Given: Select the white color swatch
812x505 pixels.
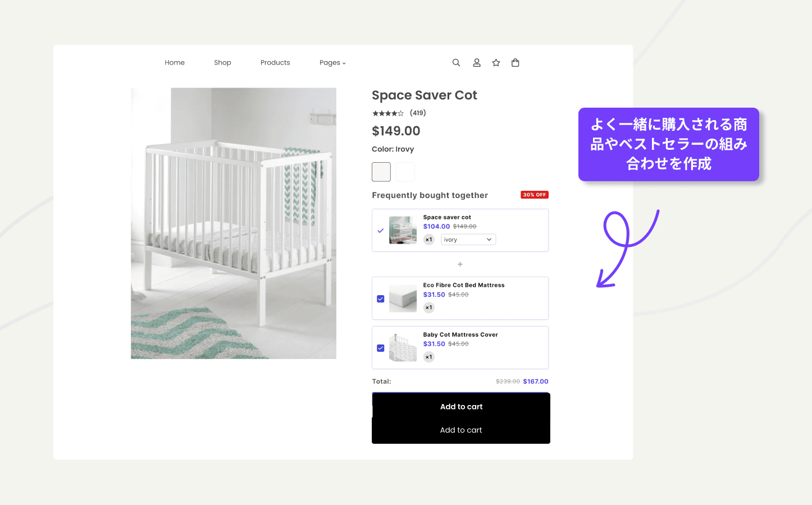Looking at the screenshot, I should [405, 172].
